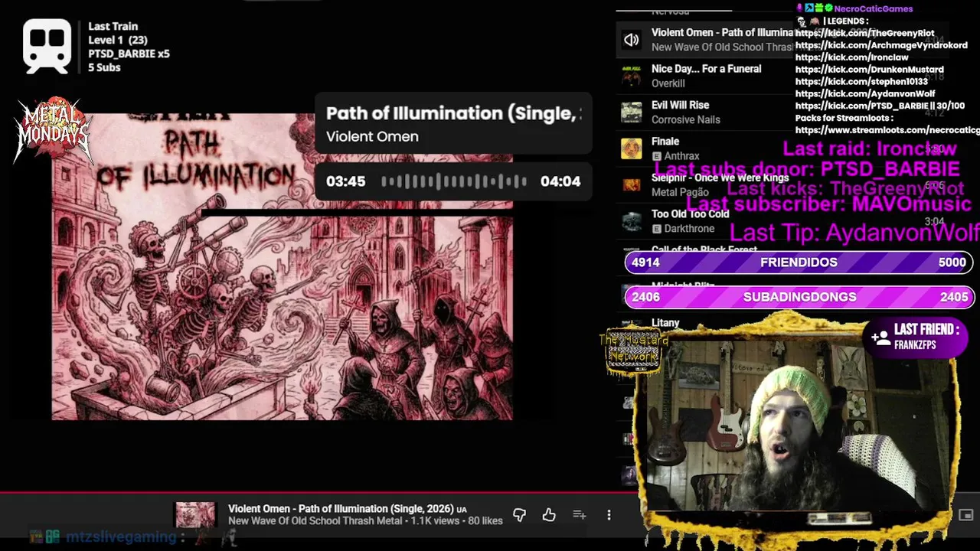Click the Last Friend FRANKZFPS badge
The width and height of the screenshot is (980, 551).
(x=917, y=337)
